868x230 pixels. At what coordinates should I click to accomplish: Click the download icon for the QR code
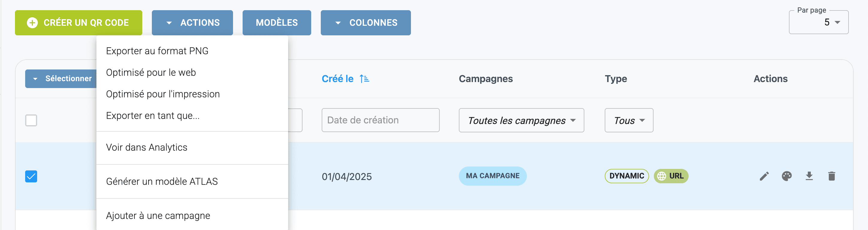tap(809, 176)
